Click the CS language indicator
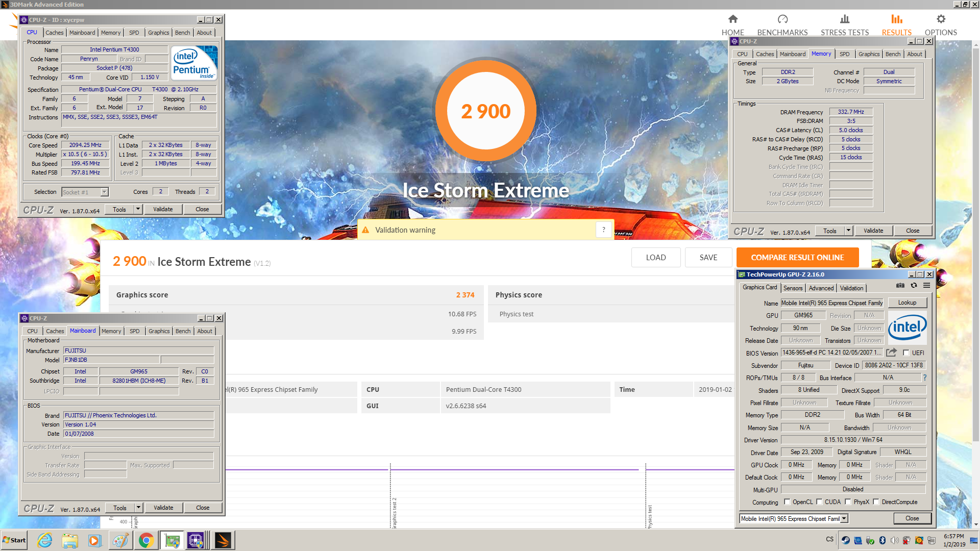 tap(829, 539)
